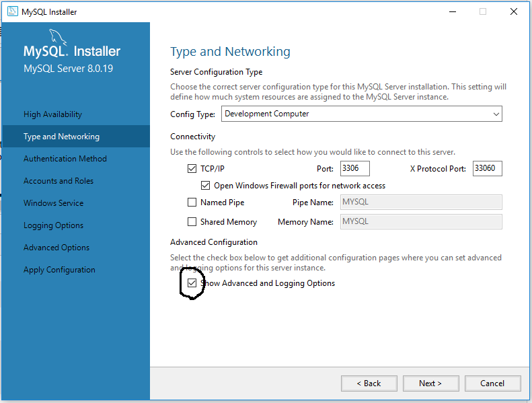Go to High Availability step

(53, 114)
